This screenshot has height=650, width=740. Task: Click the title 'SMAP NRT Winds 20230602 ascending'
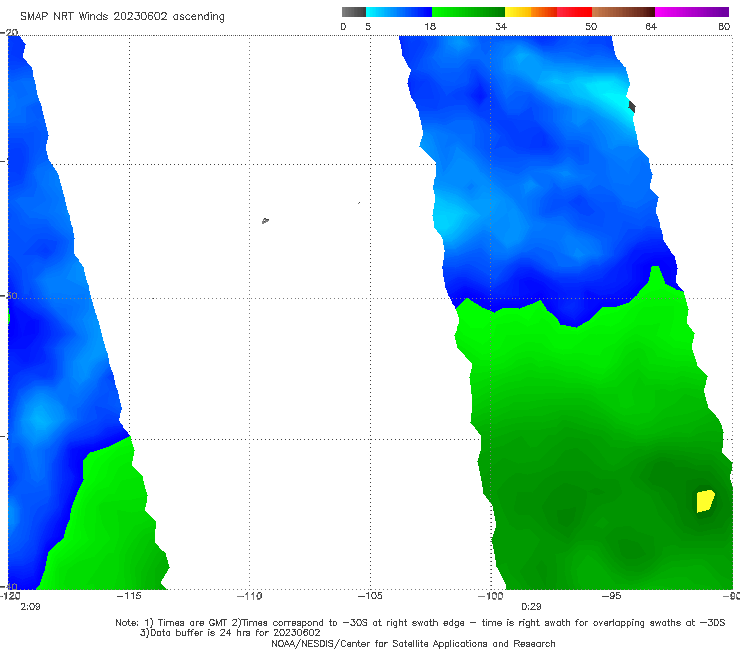click(x=122, y=16)
